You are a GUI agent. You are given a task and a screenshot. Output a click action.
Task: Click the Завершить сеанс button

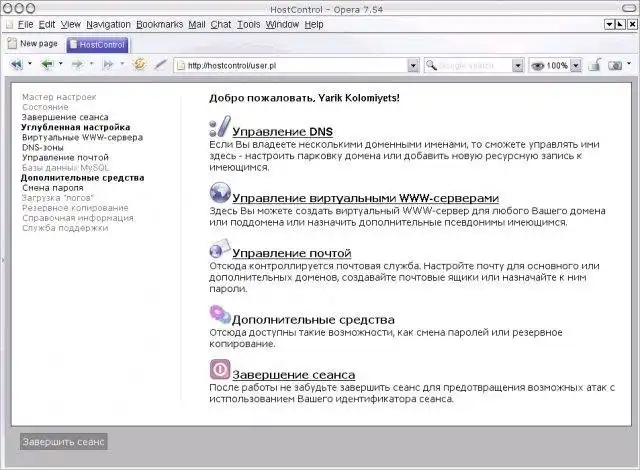pyautogui.click(x=64, y=441)
